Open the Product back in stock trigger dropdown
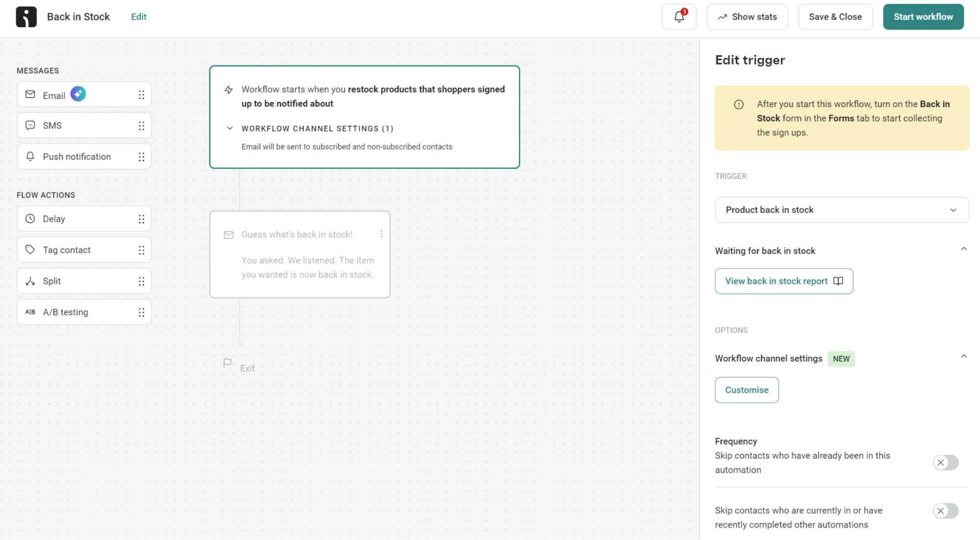The image size is (980, 540). 841,210
